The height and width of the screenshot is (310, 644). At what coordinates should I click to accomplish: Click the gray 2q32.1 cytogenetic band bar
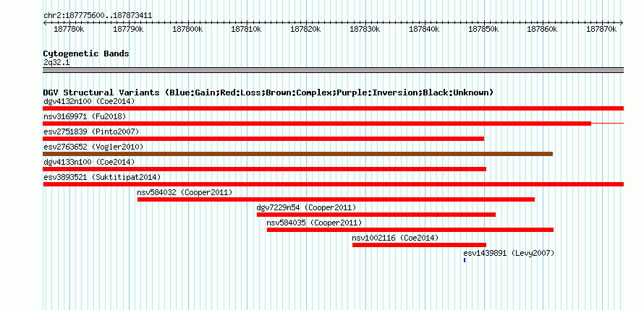(x=333, y=70)
